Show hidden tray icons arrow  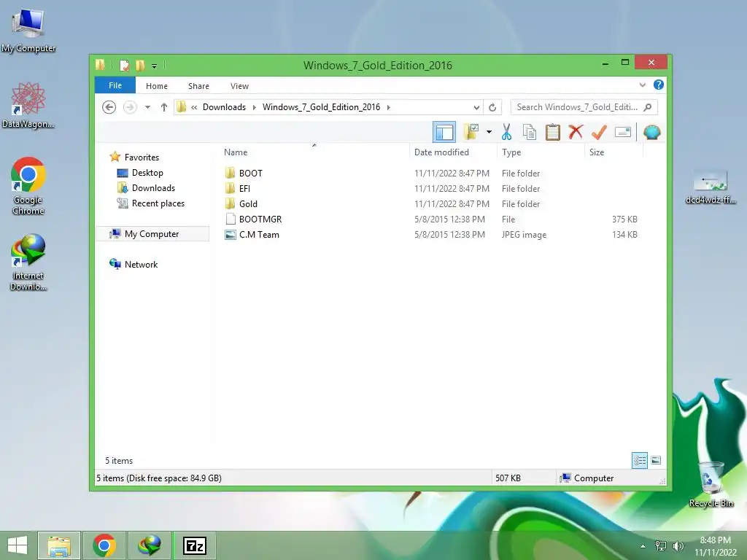coord(643,545)
